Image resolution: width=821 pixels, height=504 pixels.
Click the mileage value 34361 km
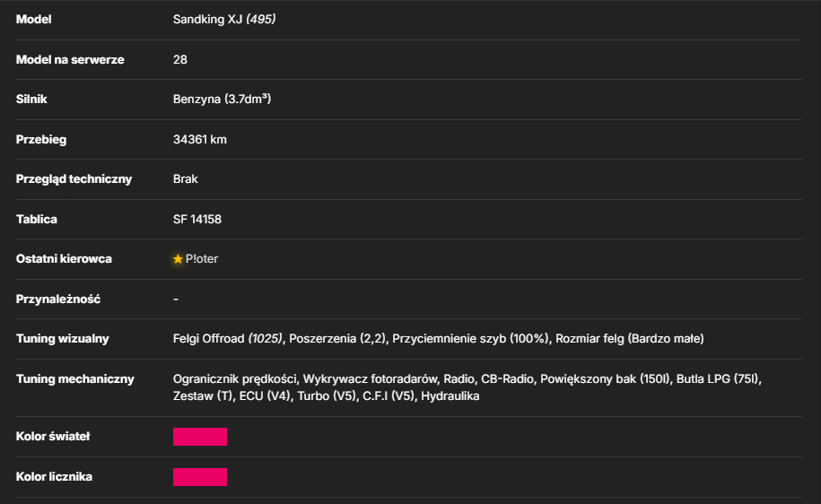click(x=199, y=139)
